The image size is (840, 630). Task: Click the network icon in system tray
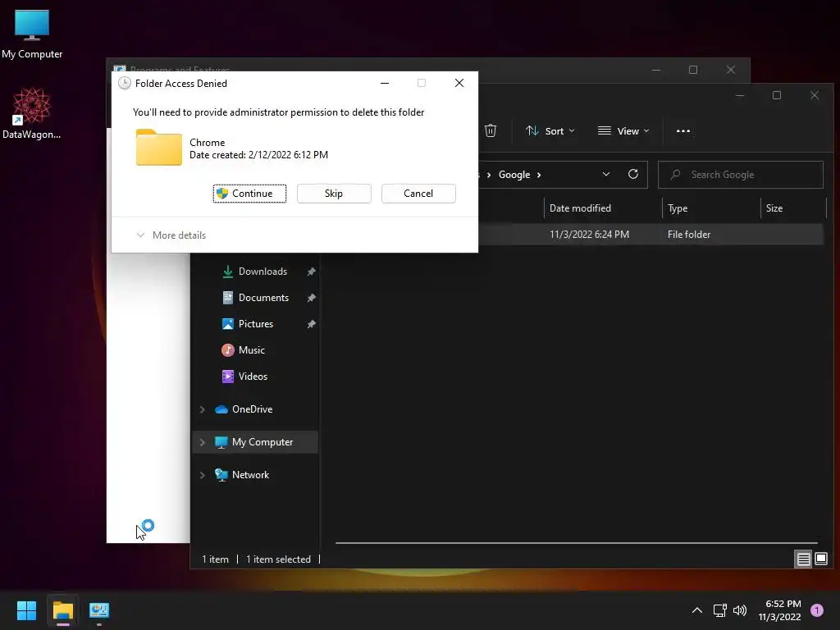[720, 610]
